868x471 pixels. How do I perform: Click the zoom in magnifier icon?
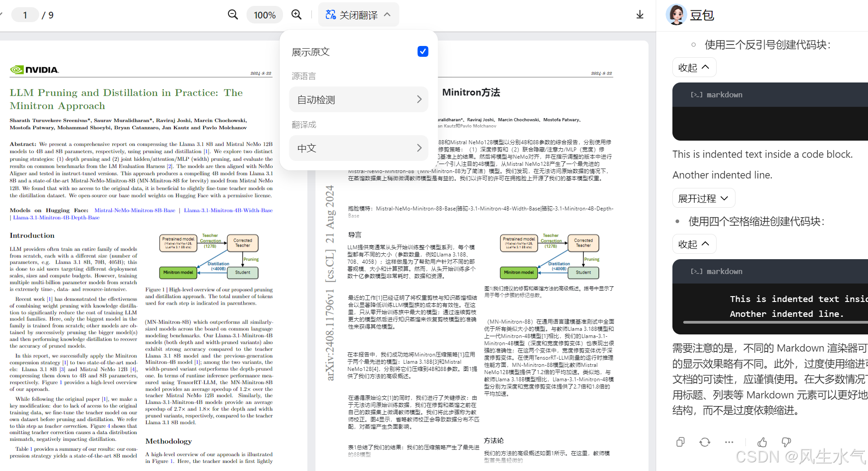pyautogui.click(x=297, y=15)
